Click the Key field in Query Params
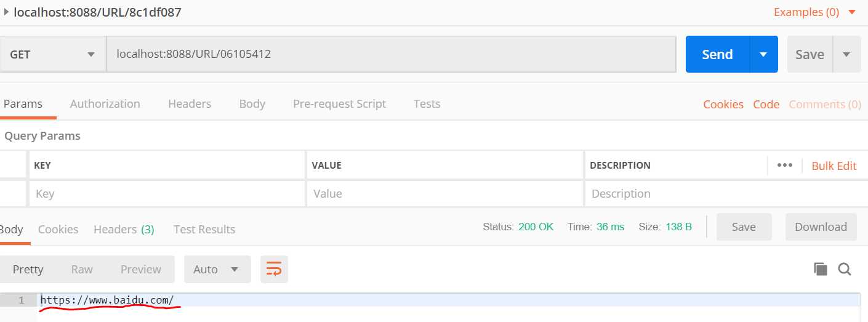This screenshot has width=868, height=322. coord(167,193)
